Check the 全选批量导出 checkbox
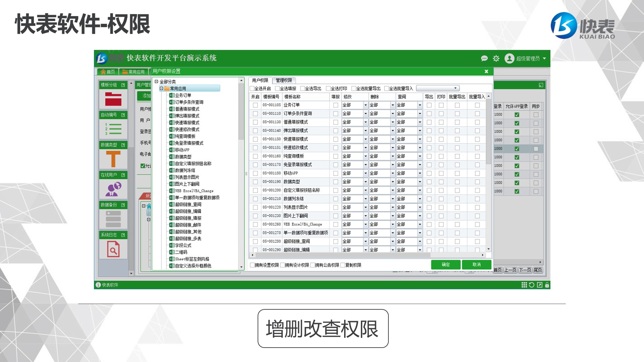 354,88
